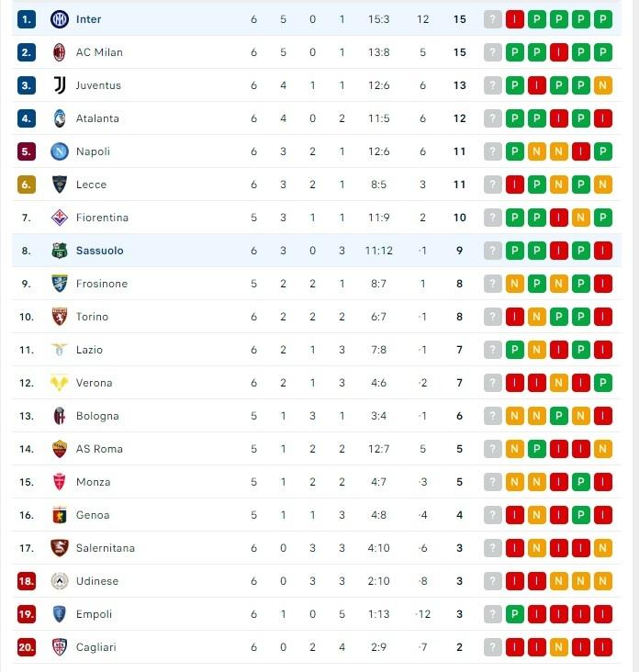Click the Inter club crest icon
Screen dimensions: 639x672
click(x=60, y=19)
